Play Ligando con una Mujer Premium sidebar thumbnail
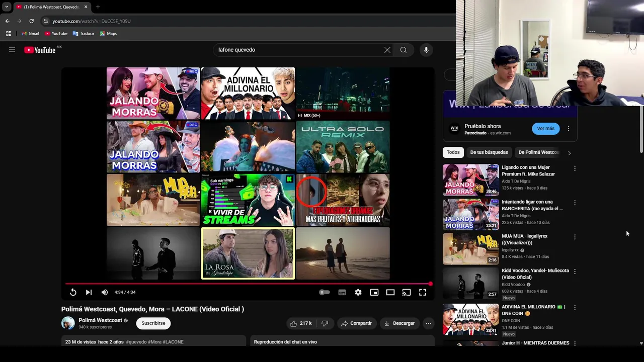Screen dimensions: 644x362 click(471, 179)
